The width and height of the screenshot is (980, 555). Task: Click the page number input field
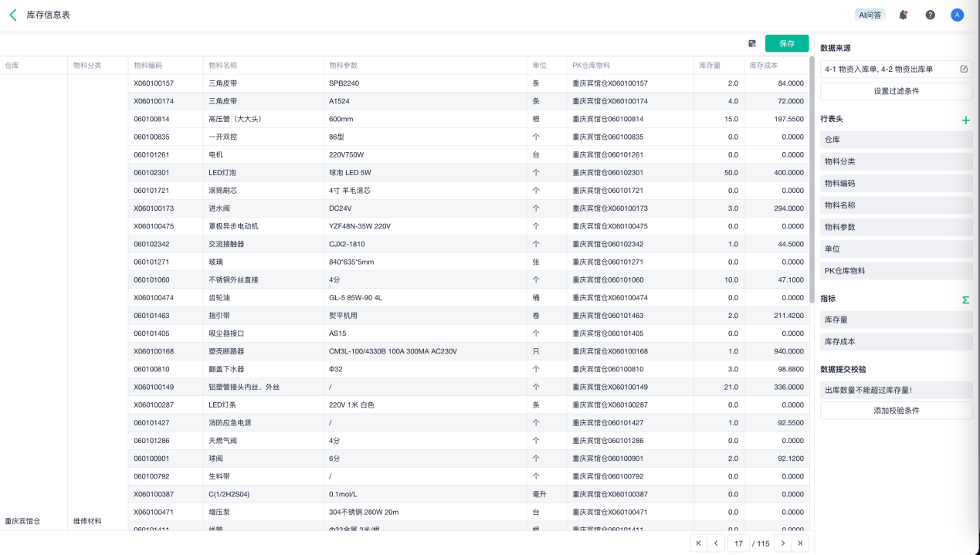738,543
